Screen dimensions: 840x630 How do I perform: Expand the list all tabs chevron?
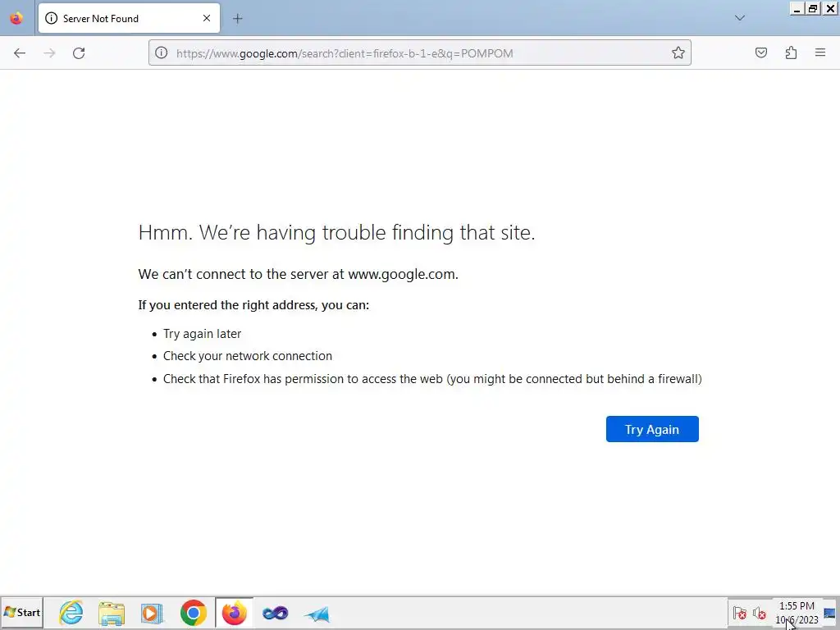(x=740, y=18)
